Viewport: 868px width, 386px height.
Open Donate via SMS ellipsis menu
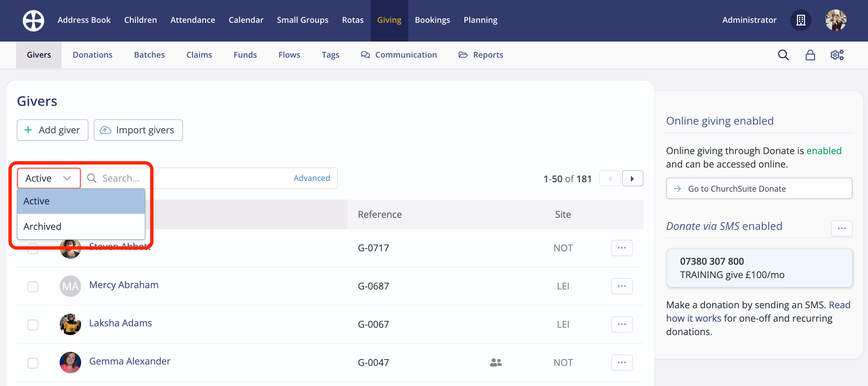click(842, 229)
